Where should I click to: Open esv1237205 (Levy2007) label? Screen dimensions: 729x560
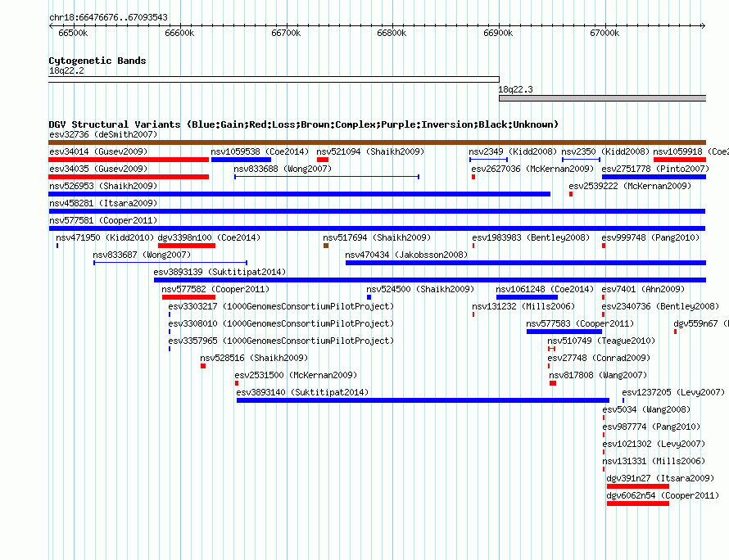click(673, 392)
